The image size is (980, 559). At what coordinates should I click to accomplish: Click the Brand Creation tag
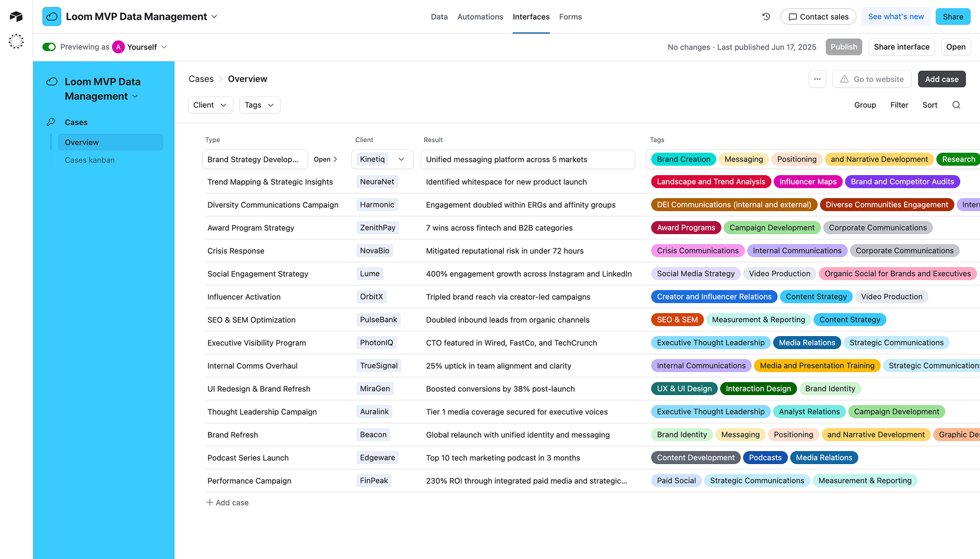click(x=684, y=159)
